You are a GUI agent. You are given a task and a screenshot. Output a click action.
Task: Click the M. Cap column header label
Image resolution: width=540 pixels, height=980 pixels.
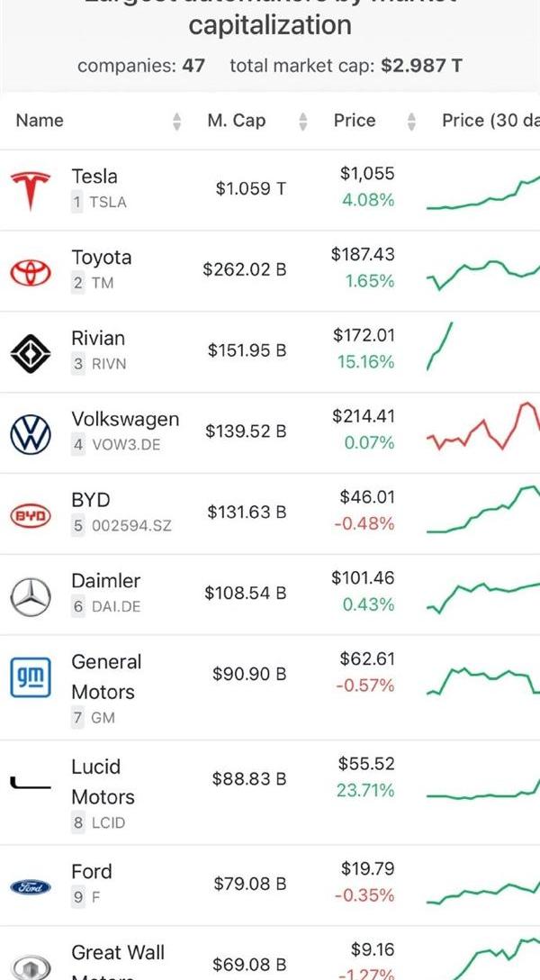coord(237,121)
